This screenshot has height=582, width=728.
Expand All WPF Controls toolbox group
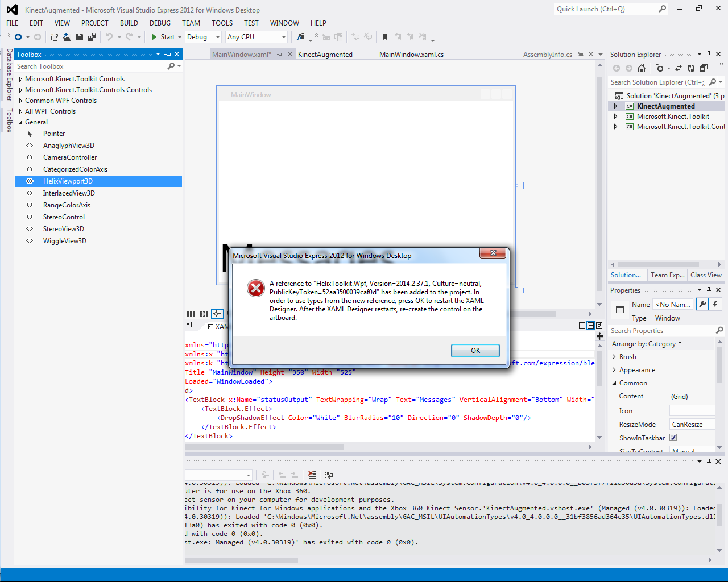click(20, 111)
